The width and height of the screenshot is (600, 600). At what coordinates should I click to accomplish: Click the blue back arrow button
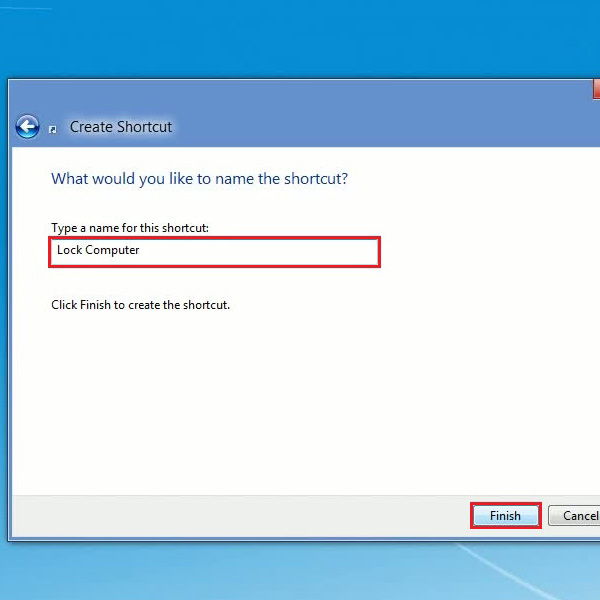click(27, 127)
